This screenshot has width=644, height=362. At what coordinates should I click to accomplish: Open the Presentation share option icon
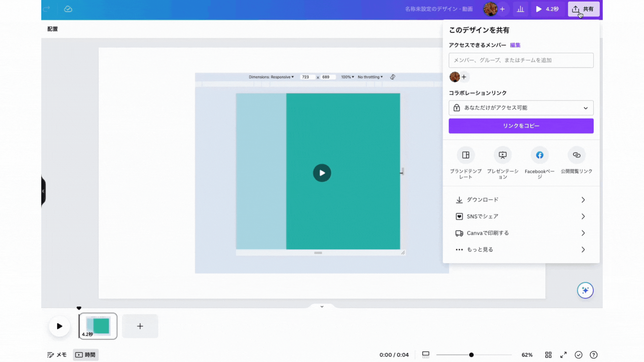tap(502, 155)
